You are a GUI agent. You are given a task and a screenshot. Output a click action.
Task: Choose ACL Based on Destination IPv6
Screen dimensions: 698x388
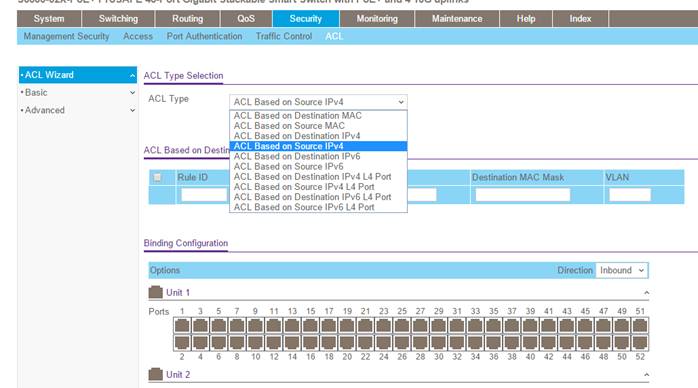click(318, 156)
